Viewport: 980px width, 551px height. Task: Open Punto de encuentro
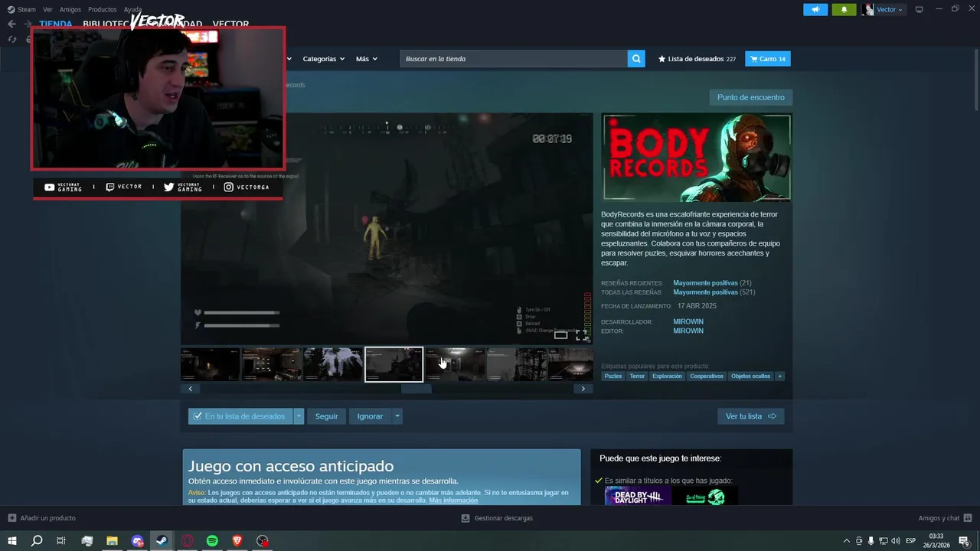pos(750,97)
